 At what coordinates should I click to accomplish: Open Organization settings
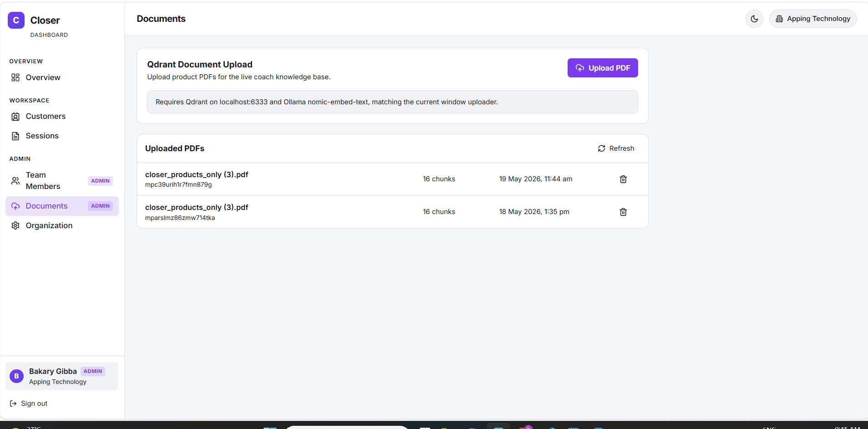(62, 225)
